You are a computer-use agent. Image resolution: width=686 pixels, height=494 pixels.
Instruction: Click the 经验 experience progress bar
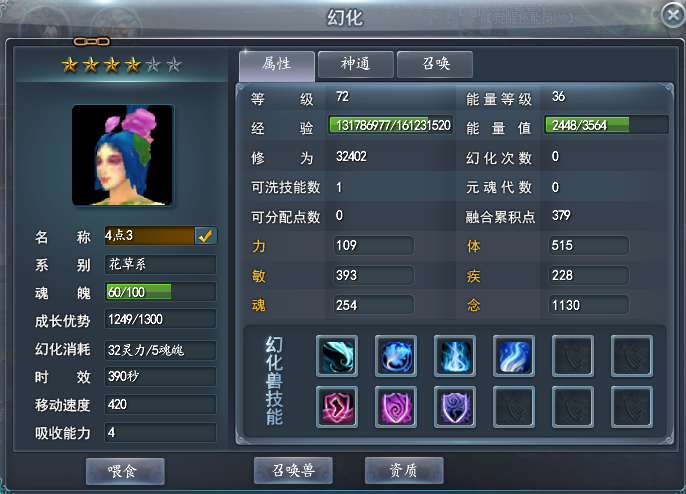[391, 125]
